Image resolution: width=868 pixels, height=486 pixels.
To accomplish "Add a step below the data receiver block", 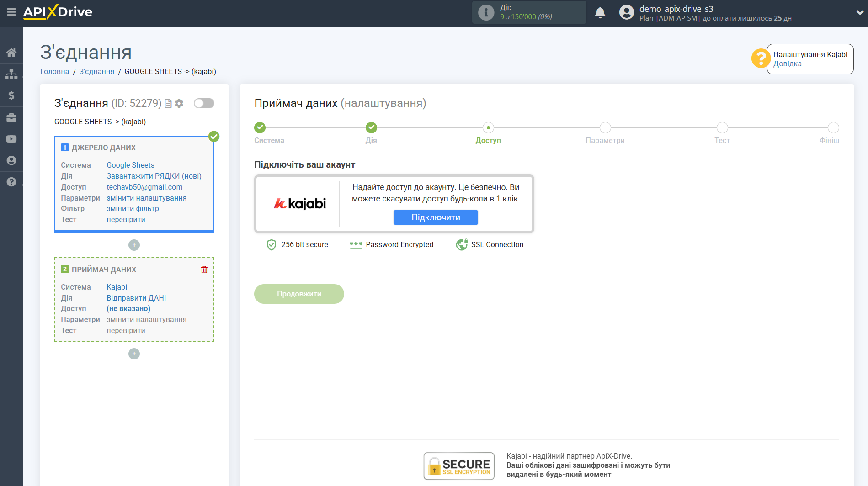I will 134,354.
